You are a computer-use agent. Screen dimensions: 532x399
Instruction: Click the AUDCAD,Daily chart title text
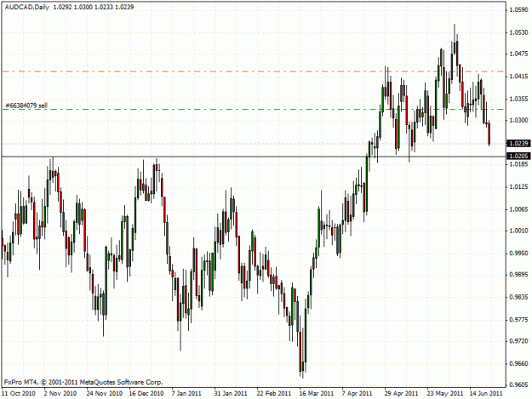coord(26,7)
